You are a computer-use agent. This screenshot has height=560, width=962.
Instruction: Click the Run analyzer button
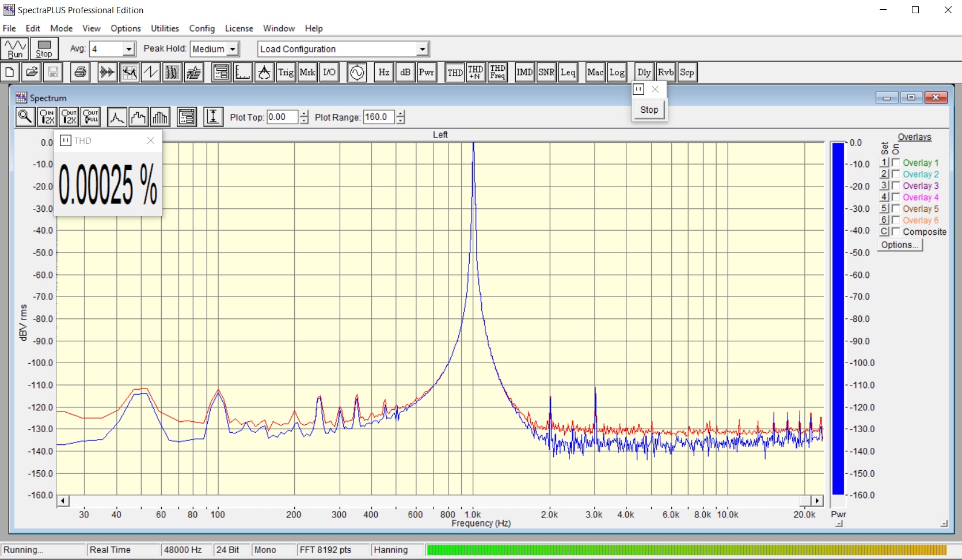click(15, 49)
